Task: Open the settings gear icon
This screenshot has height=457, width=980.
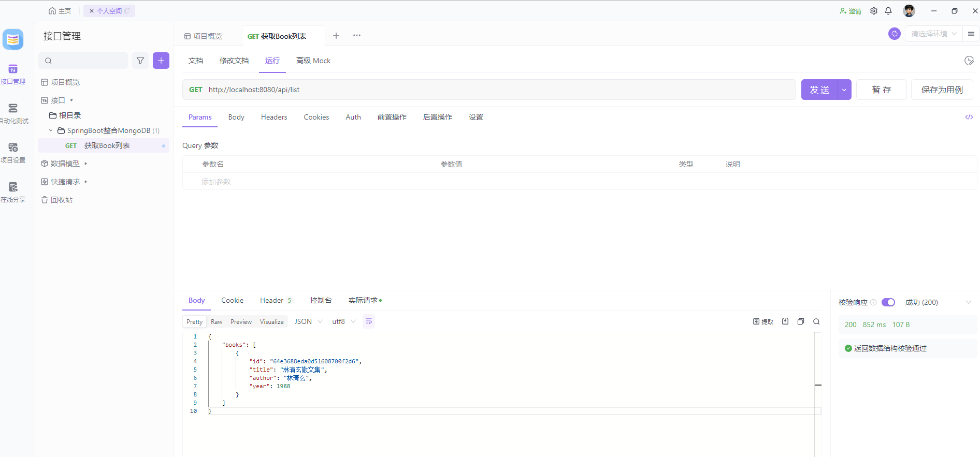Action: point(874,11)
